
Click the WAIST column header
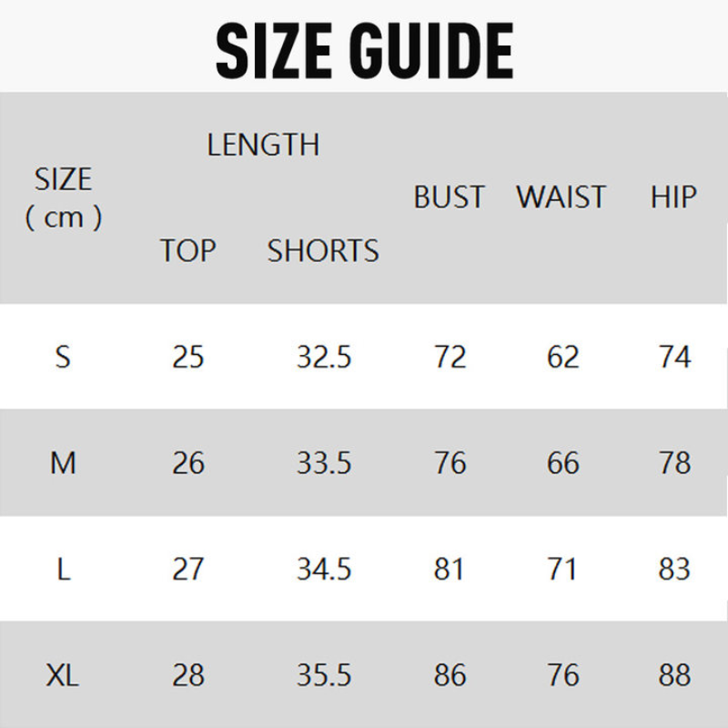[561, 197]
